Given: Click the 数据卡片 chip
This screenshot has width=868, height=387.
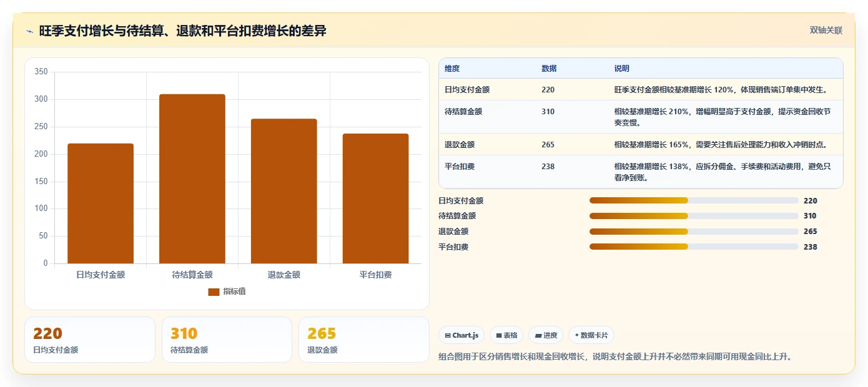Looking at the screenshot, I should point(591,335).
